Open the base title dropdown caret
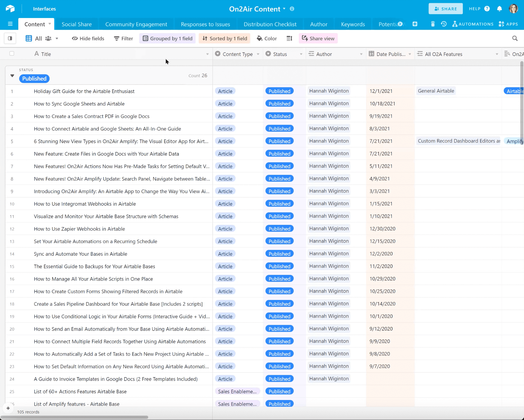 (x=284, y=9)
